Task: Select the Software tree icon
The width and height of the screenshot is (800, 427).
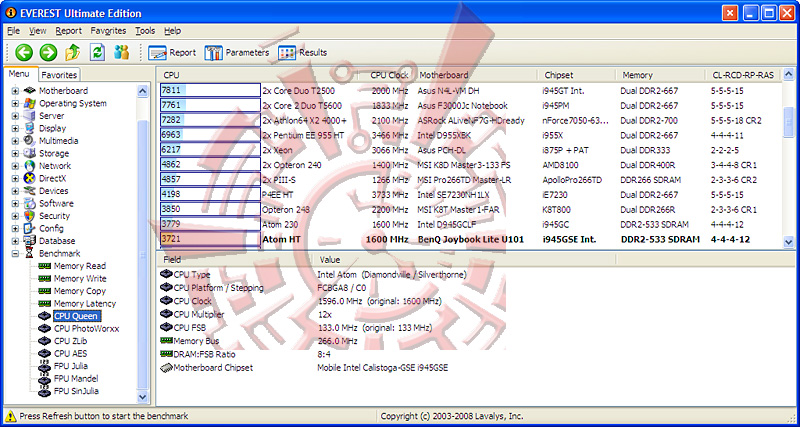Action: tap(30, 203)
